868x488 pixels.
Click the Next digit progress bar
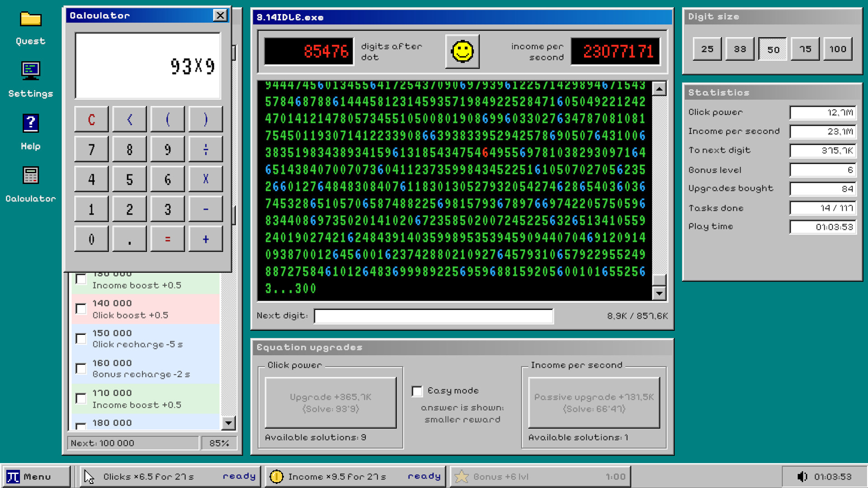click(433, 316)
